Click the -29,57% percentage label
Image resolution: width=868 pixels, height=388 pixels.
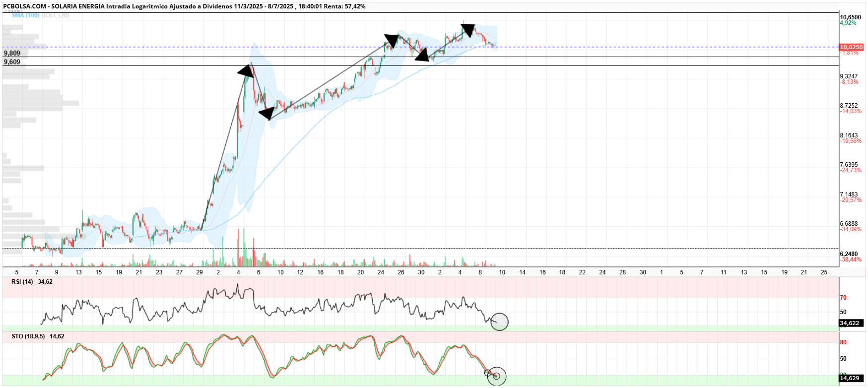pos(851,200)
